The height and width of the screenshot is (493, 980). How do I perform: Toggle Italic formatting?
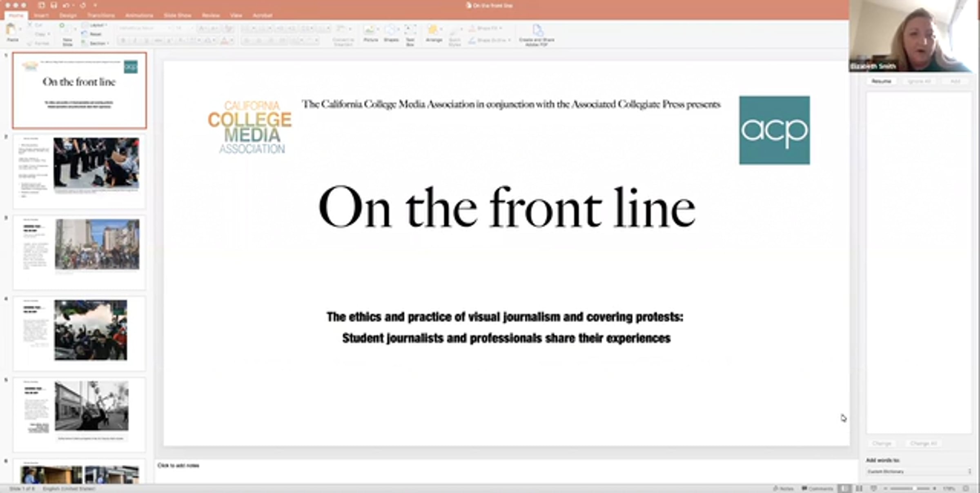135,40
